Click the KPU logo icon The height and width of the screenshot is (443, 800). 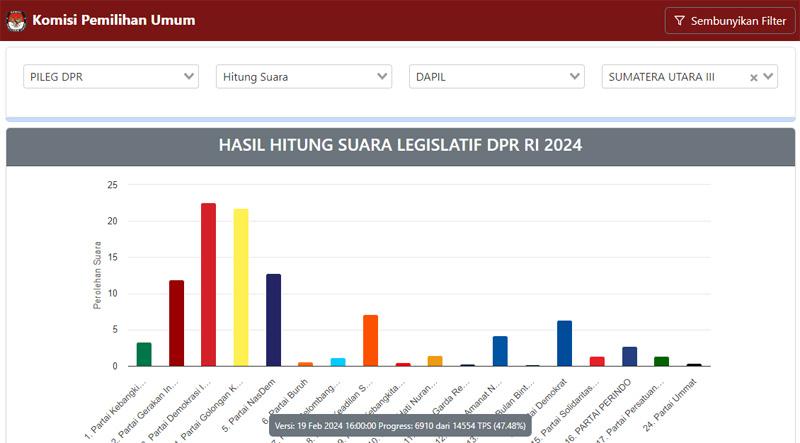click(x=17, y=20)
